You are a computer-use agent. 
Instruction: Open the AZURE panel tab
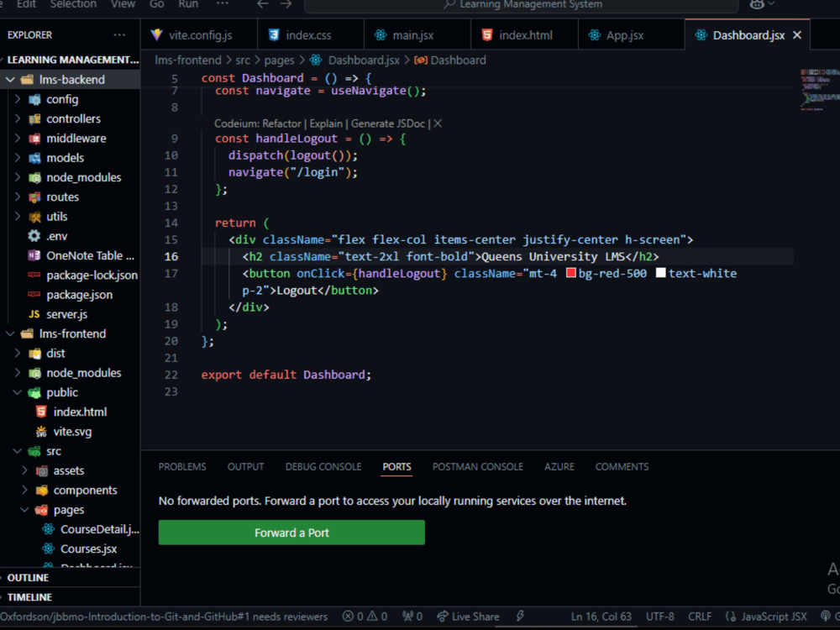[x=559, y=466]
